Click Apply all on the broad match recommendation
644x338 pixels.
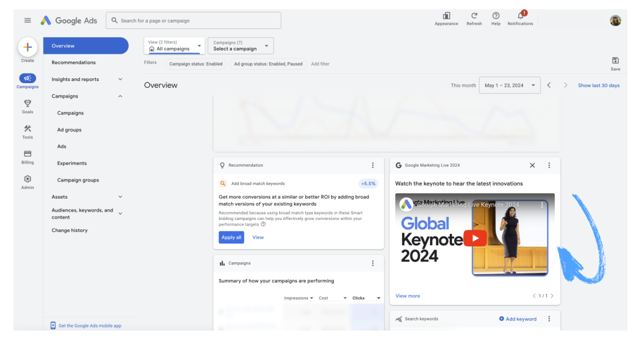(231, 237)
